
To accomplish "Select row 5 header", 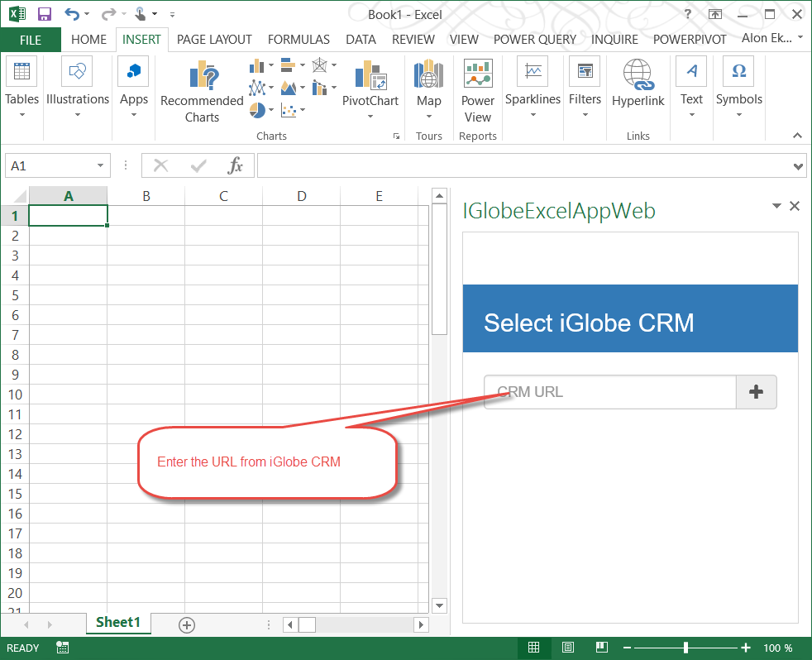I will click(15, 295).
